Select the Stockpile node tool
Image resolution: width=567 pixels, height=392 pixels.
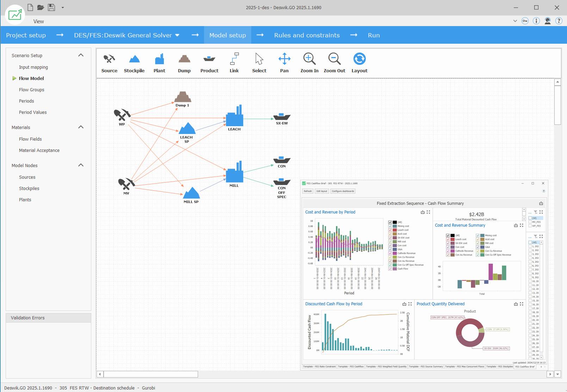(134, 63)
